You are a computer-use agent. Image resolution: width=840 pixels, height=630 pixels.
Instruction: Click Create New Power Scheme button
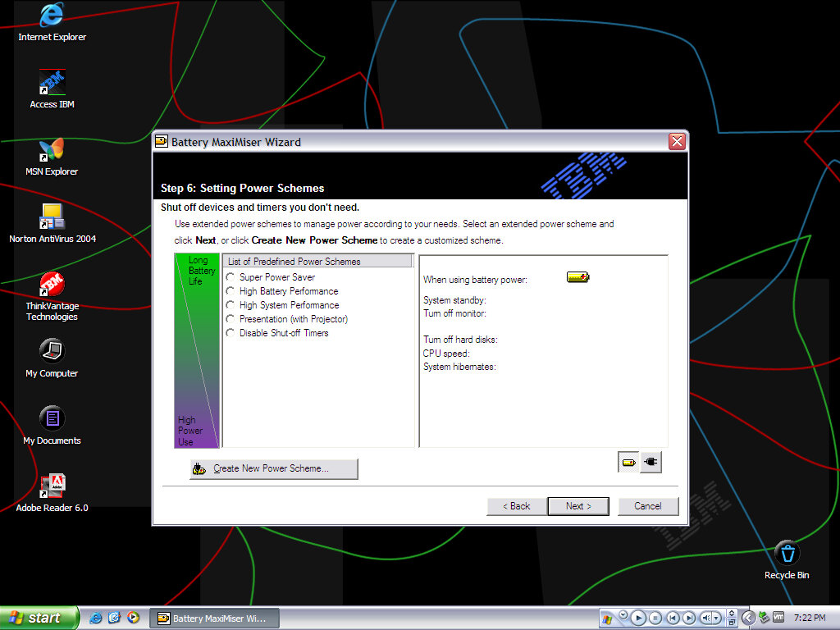(273, 468)
